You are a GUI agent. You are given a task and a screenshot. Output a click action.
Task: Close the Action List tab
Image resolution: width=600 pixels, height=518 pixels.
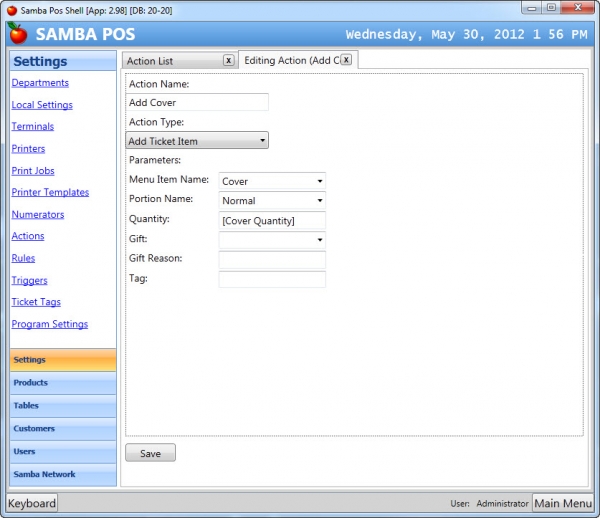(x=228, y=60)
